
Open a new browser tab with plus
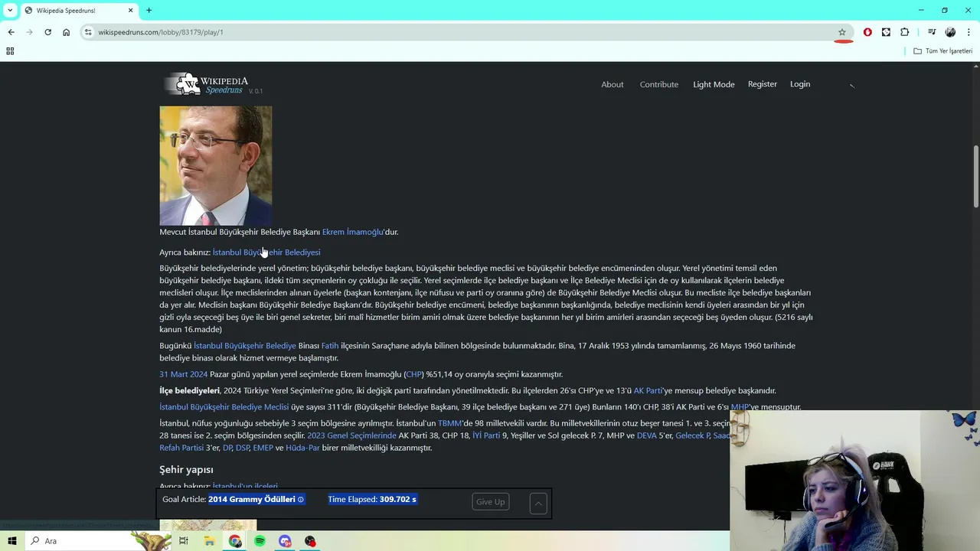coord(149,10)
